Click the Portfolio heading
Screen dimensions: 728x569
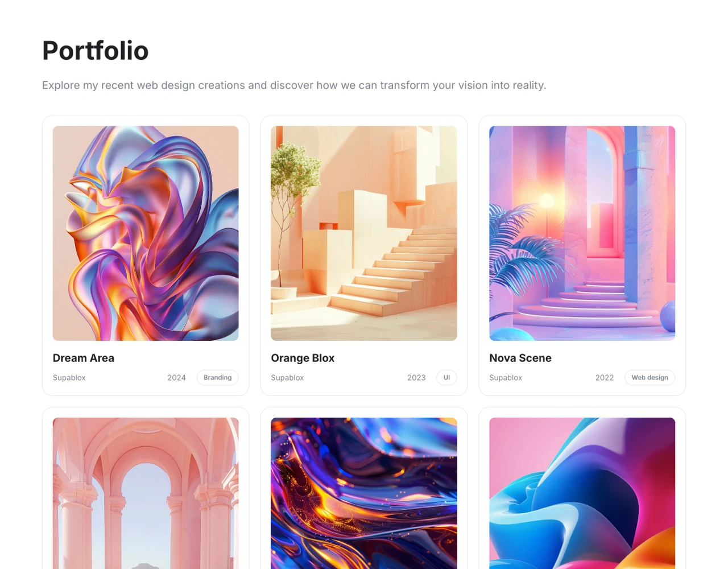click(x=96, y=51)
